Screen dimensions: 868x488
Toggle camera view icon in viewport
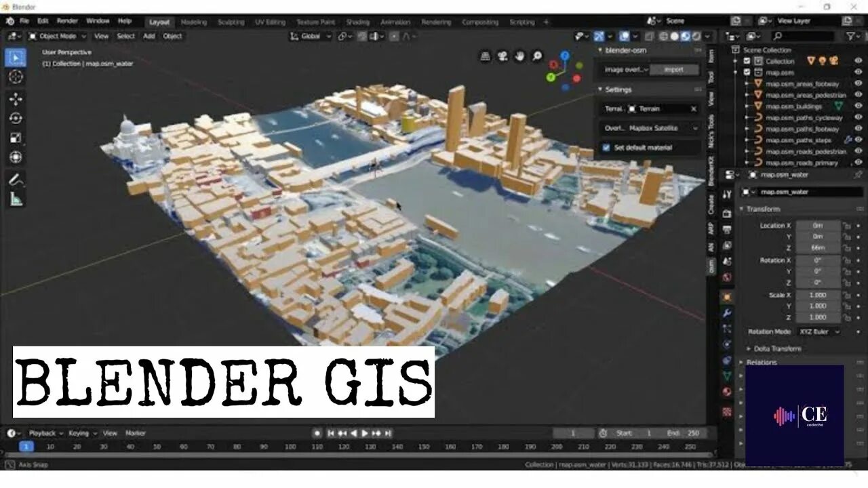[502, 57]
